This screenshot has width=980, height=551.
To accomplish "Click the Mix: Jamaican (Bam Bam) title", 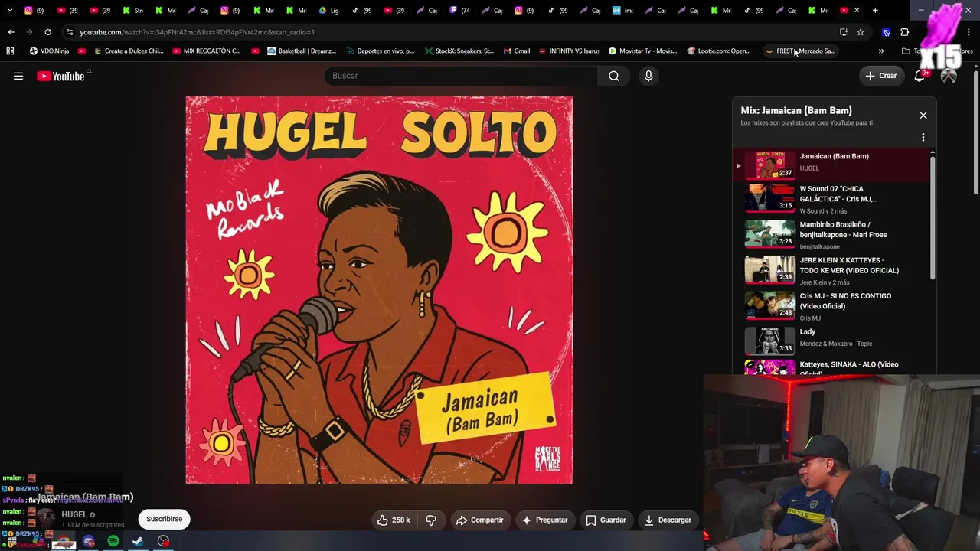I will click(x=796, y=111).
